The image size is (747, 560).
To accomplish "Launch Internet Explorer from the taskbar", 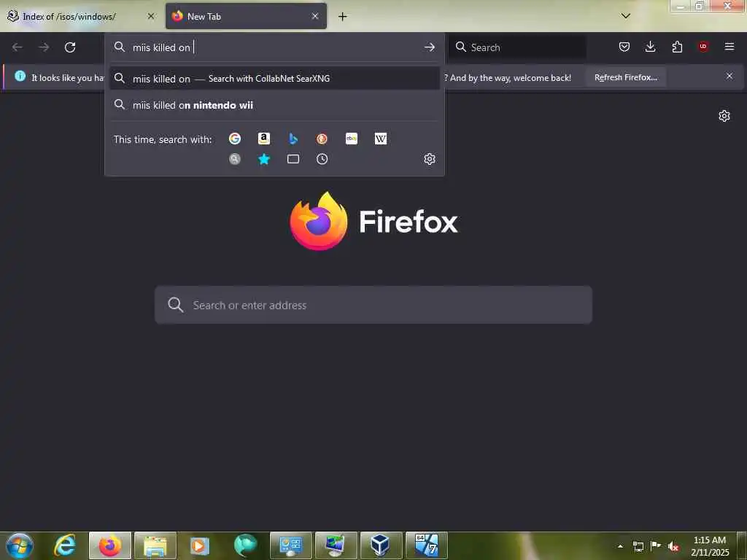I will point(65,545).
